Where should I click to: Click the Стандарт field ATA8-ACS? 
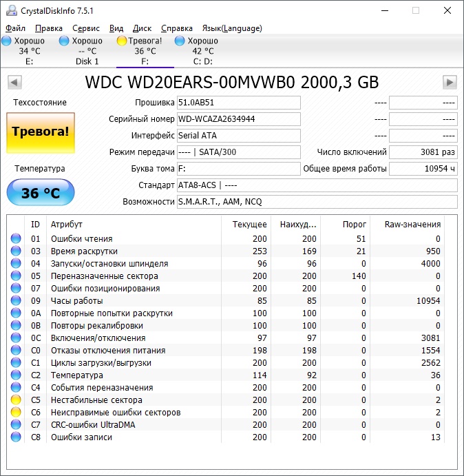[317, 185]
